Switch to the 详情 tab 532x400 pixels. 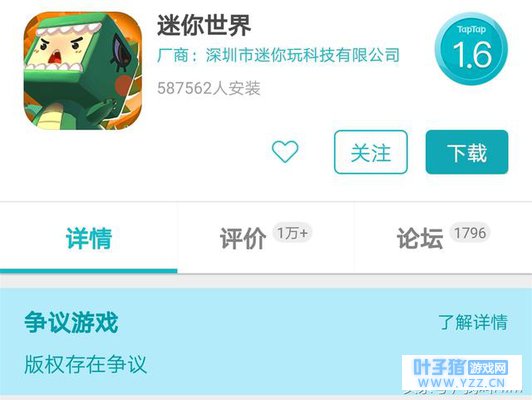pyautogui.click(x=89, y=239)
